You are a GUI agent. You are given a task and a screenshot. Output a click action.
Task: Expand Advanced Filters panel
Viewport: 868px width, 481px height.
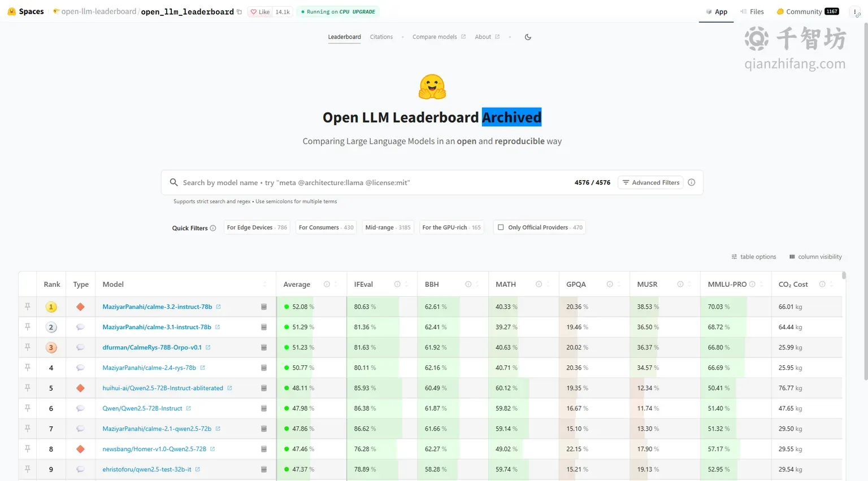pyautogui.click(x=650, y=182)
